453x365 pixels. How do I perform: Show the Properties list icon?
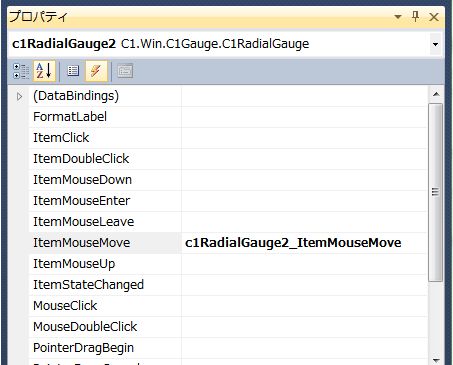click(x=73, y=71)
